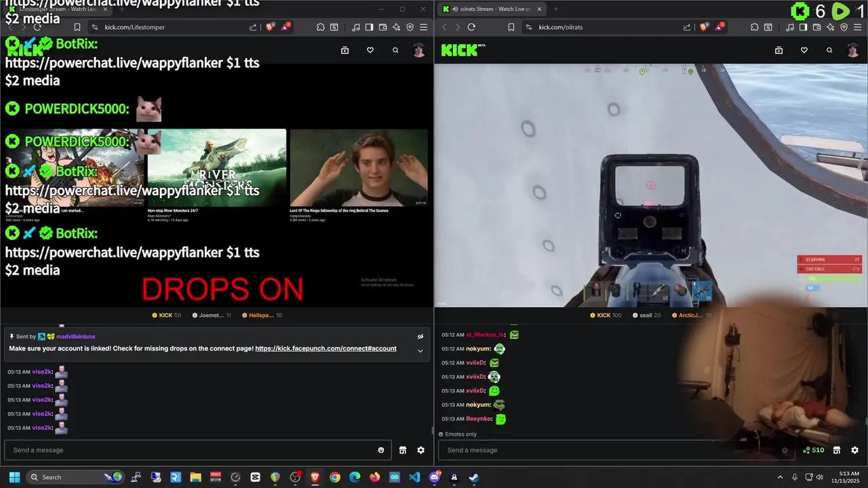868x488 pixels.
Task: Open Steam from the taskbar
Action: tap(473, 477)
